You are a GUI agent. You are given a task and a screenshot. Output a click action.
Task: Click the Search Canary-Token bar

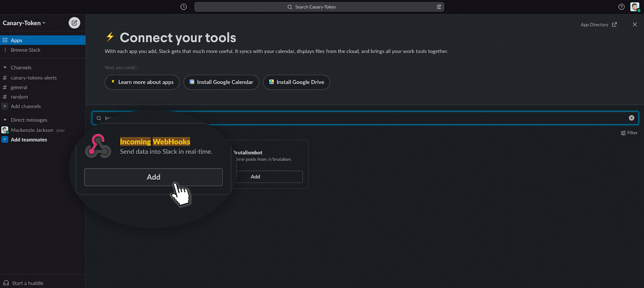click(319, 7)
